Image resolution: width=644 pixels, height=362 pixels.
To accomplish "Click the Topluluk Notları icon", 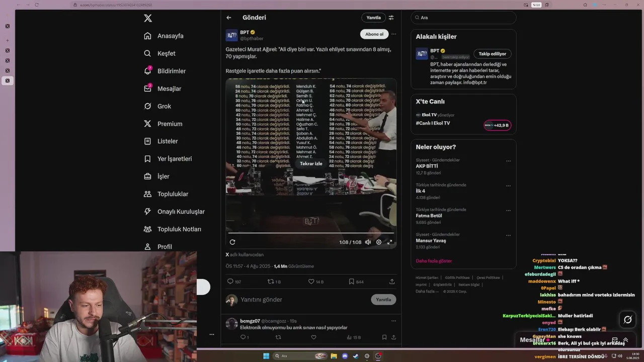I will tap(147, 229).
